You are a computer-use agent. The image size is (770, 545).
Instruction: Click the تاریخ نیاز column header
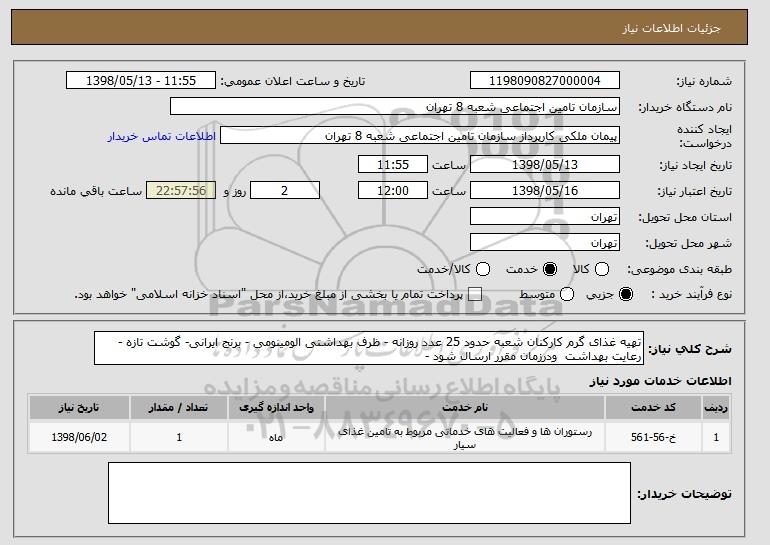(x=79, y=408)
